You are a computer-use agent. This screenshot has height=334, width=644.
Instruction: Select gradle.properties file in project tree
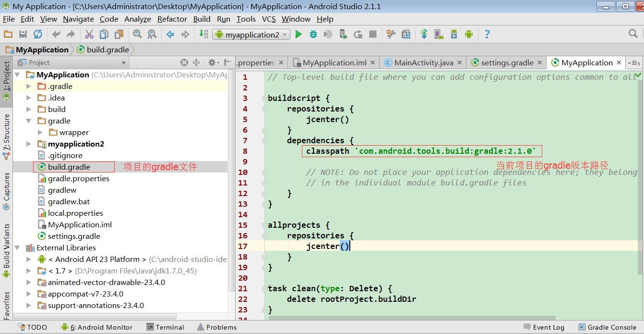click(x=78, y=179)
